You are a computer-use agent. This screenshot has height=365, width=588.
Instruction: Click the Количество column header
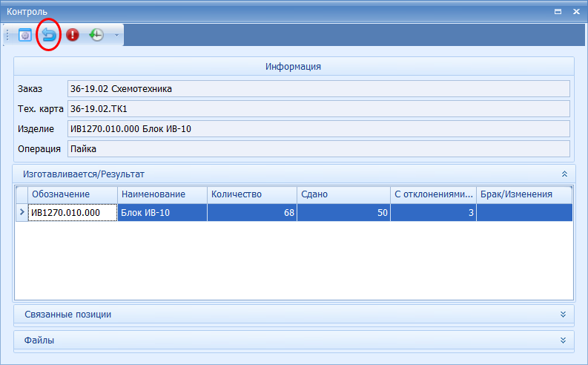[251, 194]
